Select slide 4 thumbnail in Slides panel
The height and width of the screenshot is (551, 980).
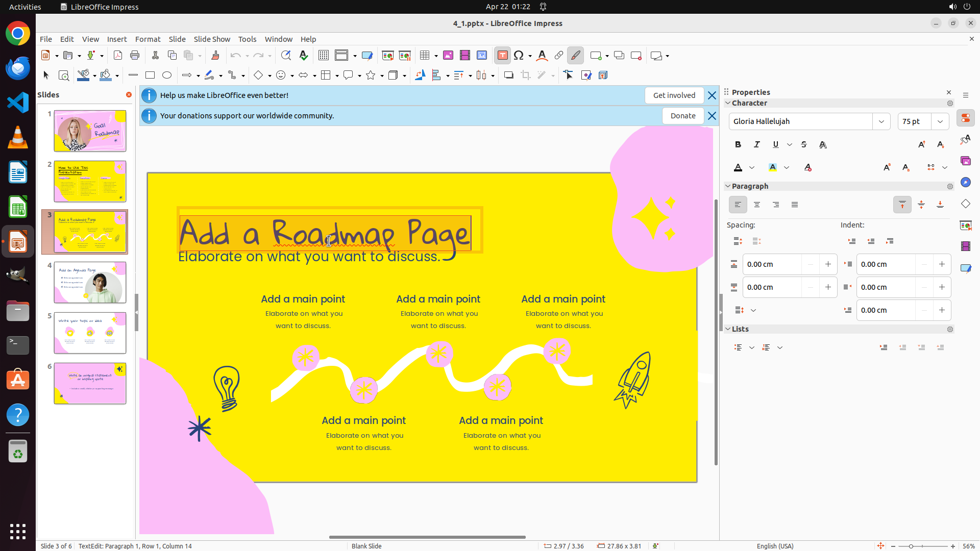tap(90, 283)
